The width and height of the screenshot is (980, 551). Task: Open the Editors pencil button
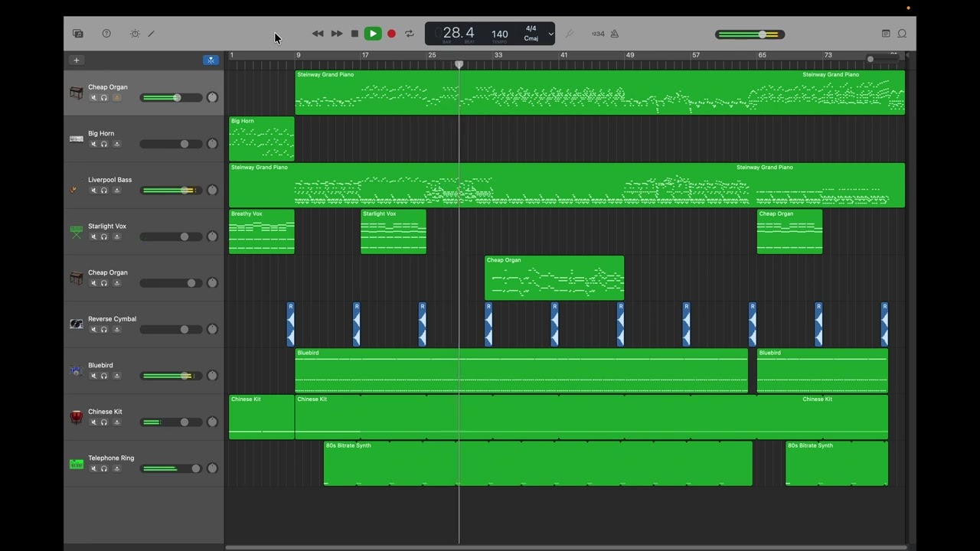point(152,34)
